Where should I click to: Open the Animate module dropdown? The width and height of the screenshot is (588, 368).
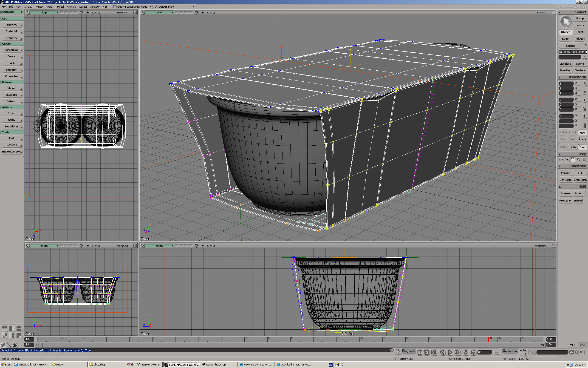pyautogui.click(x=12, y=12)
